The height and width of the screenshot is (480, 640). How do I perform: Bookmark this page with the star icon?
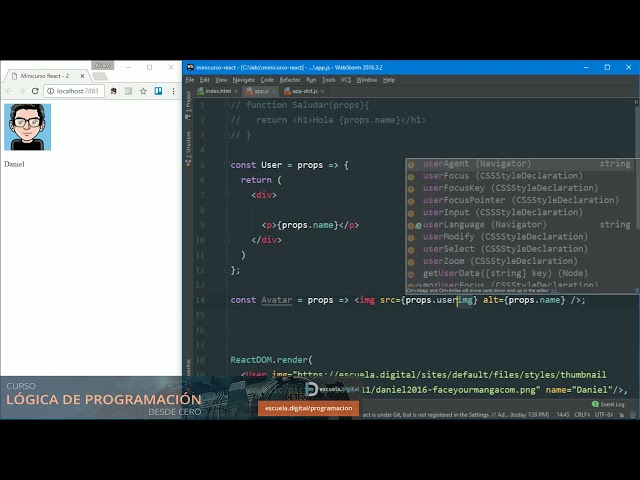click(143, 91)
